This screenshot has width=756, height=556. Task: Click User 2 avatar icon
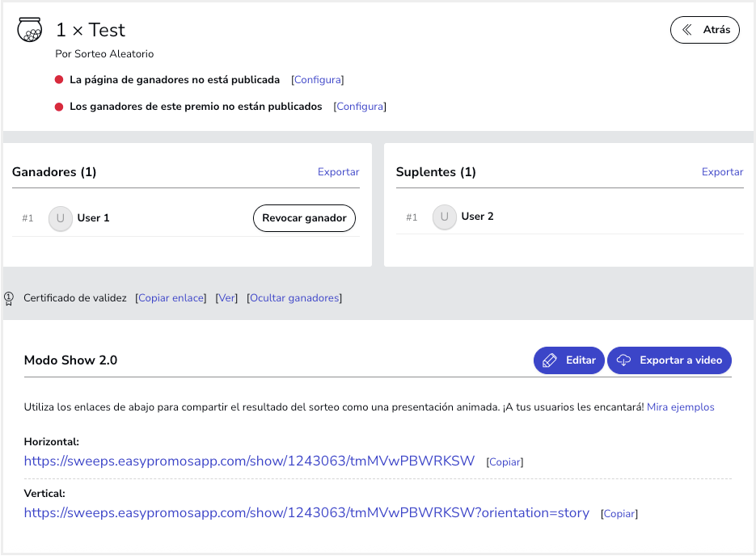(x=444, y=217)
